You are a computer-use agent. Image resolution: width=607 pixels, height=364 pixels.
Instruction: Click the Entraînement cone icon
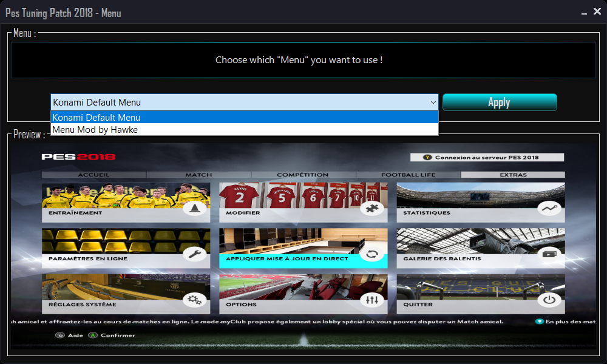point(195,209)
